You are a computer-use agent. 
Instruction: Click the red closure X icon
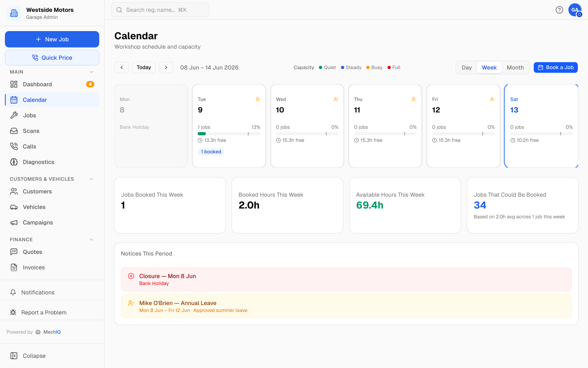pyautogui.click(x=131, y=276)
